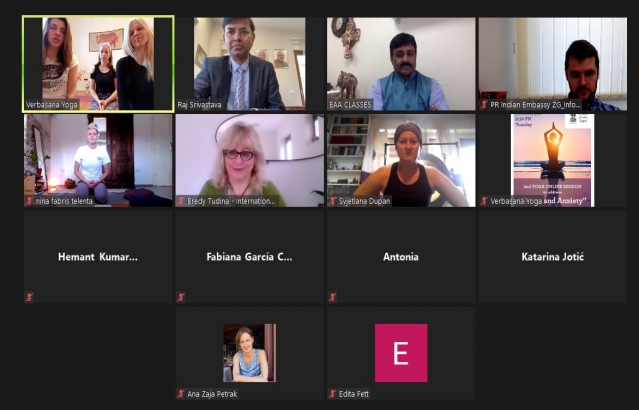Click Ana Zaja Petrak's profile photo
This screenshot has height=410, width=639.
pyautogui.click(x=249, y=353)
